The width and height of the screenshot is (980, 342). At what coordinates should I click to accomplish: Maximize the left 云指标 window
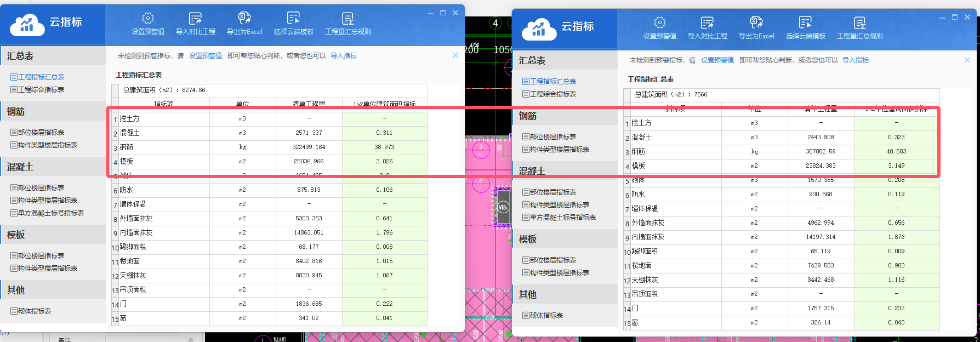(443, 13)
